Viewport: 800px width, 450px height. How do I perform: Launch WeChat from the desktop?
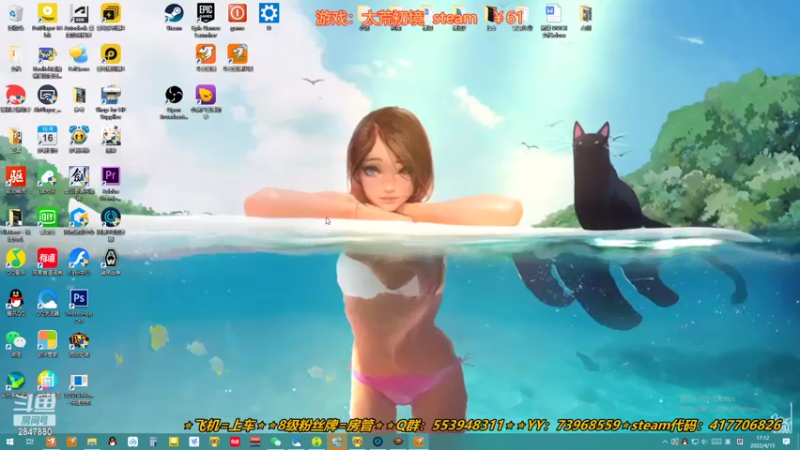pyautogui.click(x=16, y=340)
